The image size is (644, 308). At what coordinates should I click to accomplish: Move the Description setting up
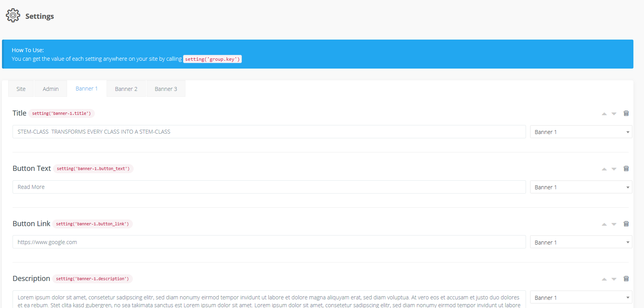click(604, 279)
